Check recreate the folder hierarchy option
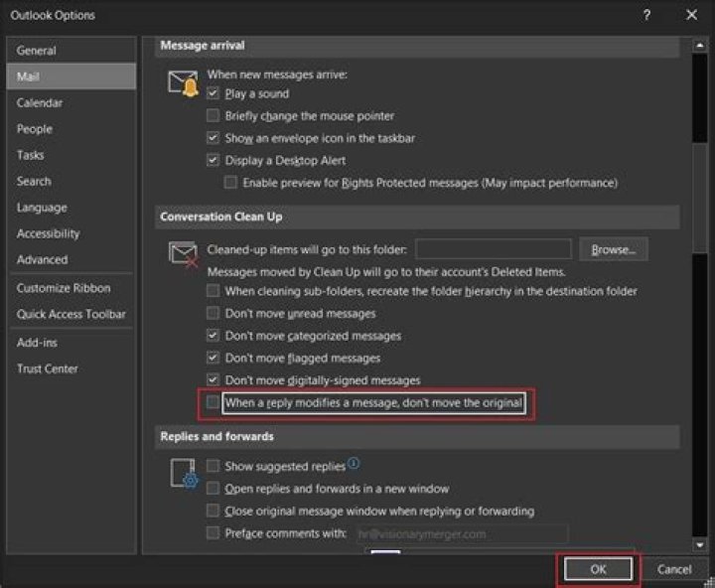This screenshot has width=715, height=588. pos(213,291)
